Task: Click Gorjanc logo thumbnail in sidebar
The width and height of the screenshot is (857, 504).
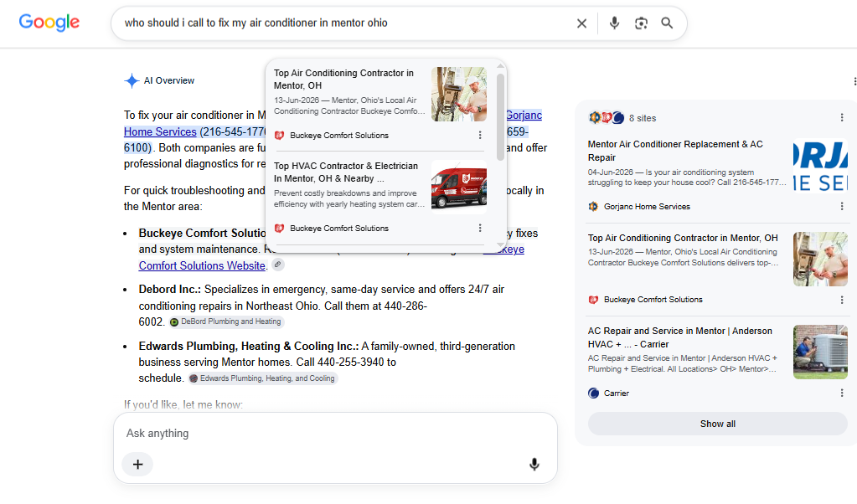Action: (820, 166)
